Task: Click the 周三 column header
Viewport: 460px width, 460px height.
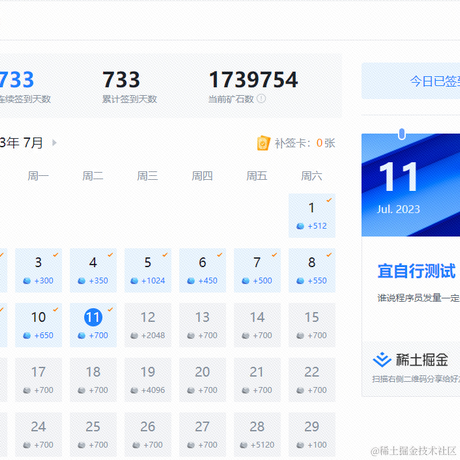Action: (x=147, y=176)
